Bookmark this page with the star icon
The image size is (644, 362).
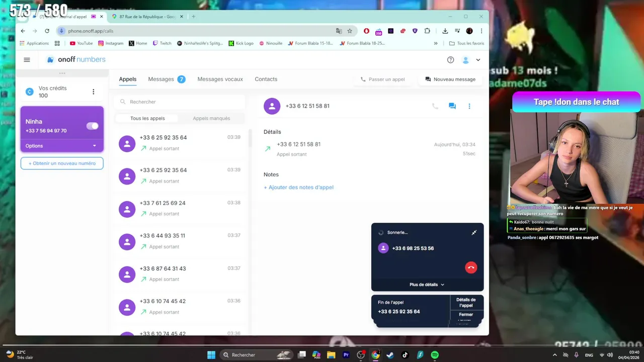coord(350,31)
